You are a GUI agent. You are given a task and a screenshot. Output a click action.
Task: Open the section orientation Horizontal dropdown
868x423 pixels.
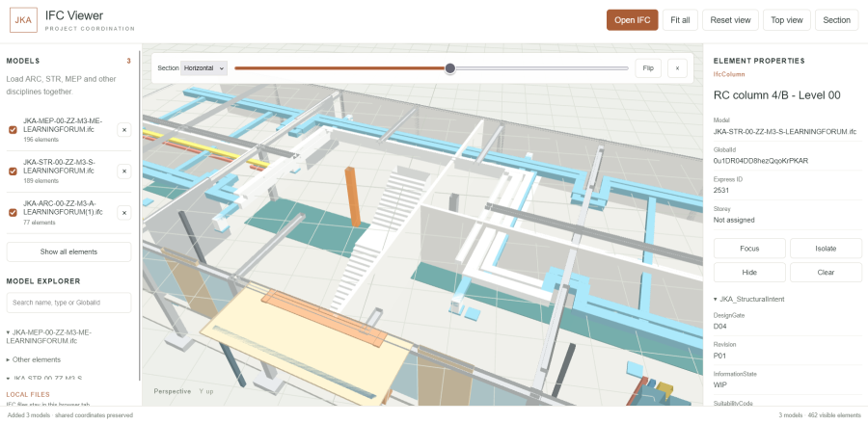203,68
